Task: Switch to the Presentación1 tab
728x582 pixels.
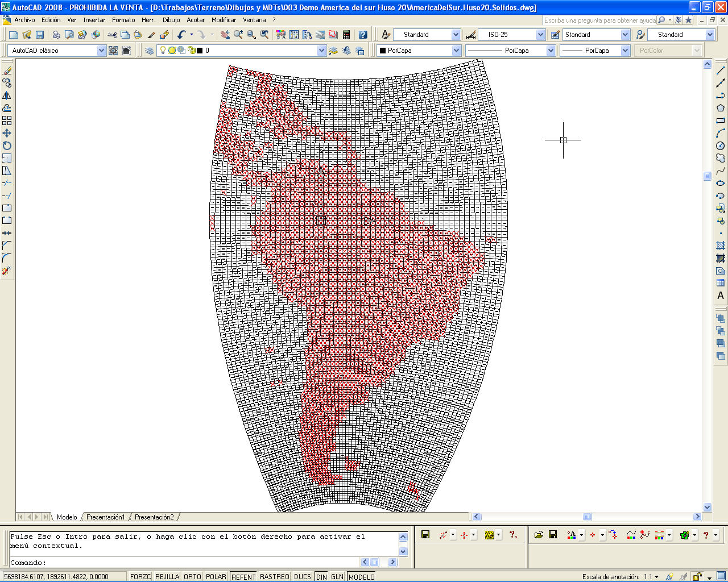Action: (x=105, y=517)
